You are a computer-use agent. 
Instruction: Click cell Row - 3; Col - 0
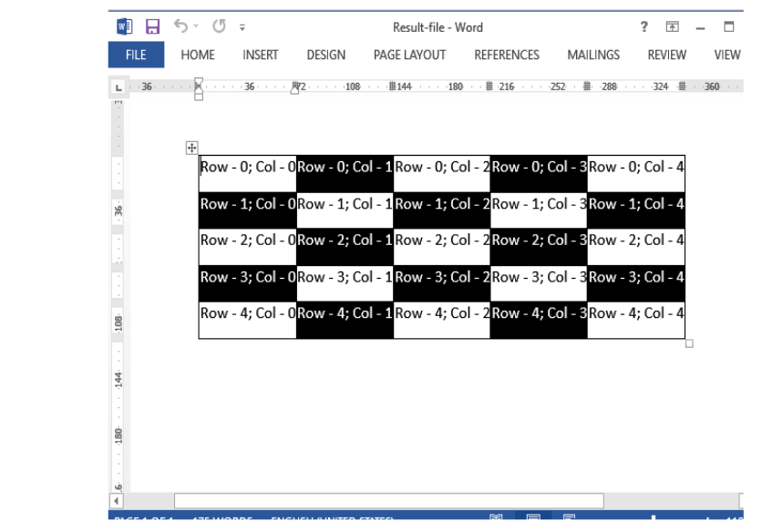point(248,283)
